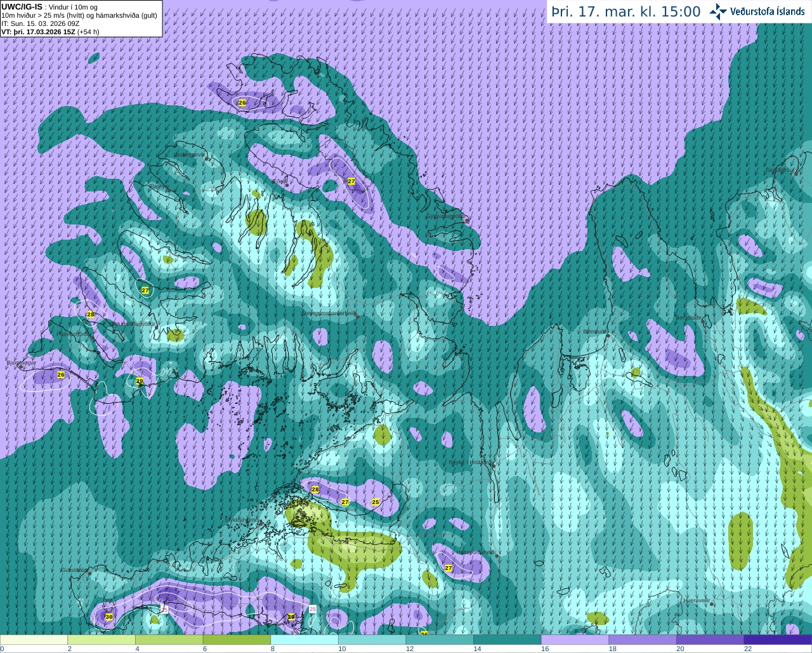This screenshot has height=653, width=812.
Task: Click the Steingrímsfjarðarheiði station label
Action: 329,313
